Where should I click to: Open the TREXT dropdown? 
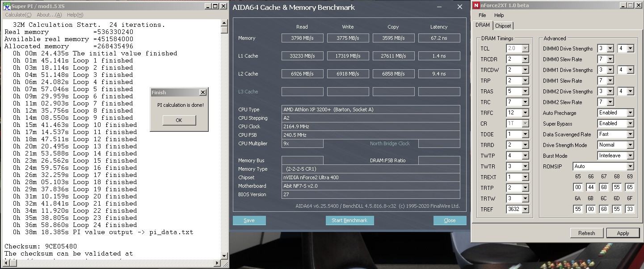(x=525, y=177)
